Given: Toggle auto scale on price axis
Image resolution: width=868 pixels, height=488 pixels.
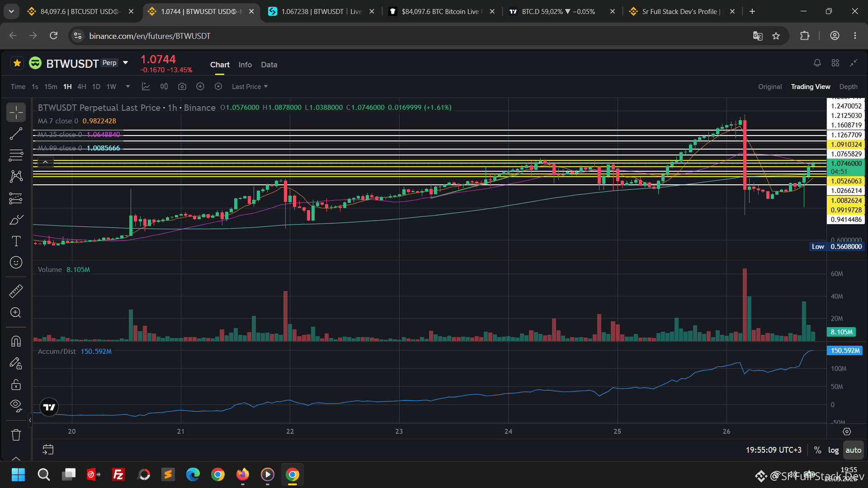Looking at the screenshot, I should [x=853, y=450].
